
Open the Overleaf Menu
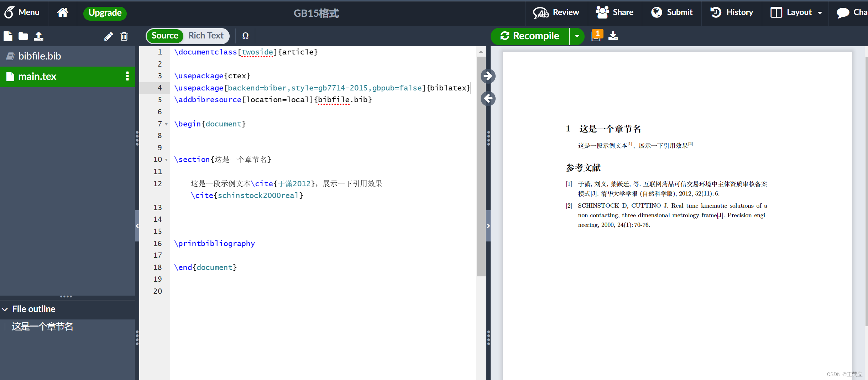coord(22,12)
